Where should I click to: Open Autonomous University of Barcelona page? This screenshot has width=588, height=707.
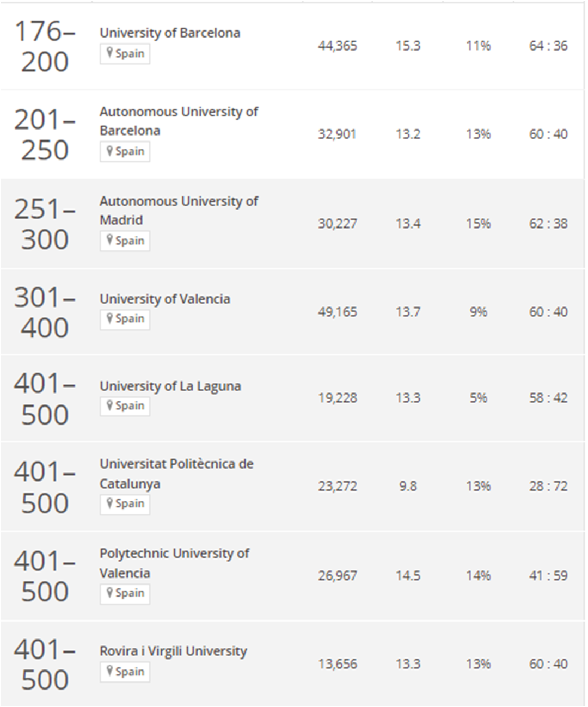[179, 121]
